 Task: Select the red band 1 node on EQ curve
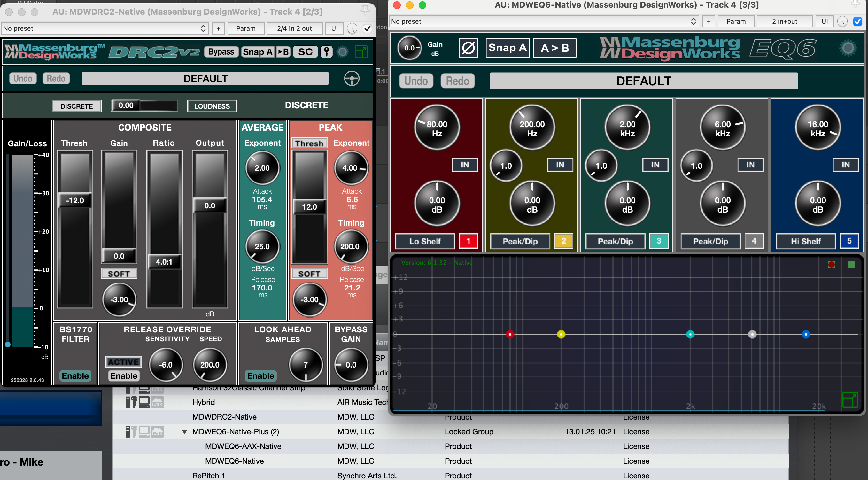click(x=510, y=334)
